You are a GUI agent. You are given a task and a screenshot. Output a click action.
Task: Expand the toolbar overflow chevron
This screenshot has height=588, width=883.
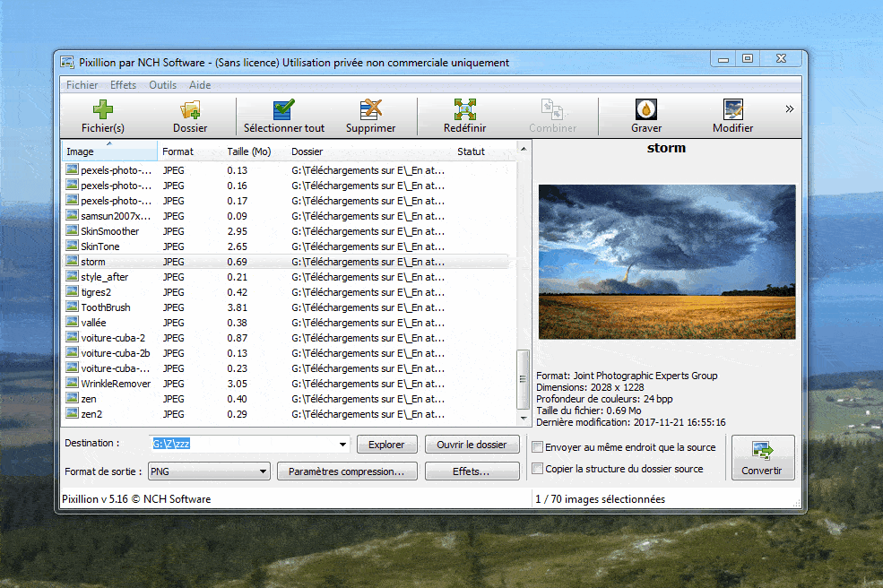tap(790, 108)
